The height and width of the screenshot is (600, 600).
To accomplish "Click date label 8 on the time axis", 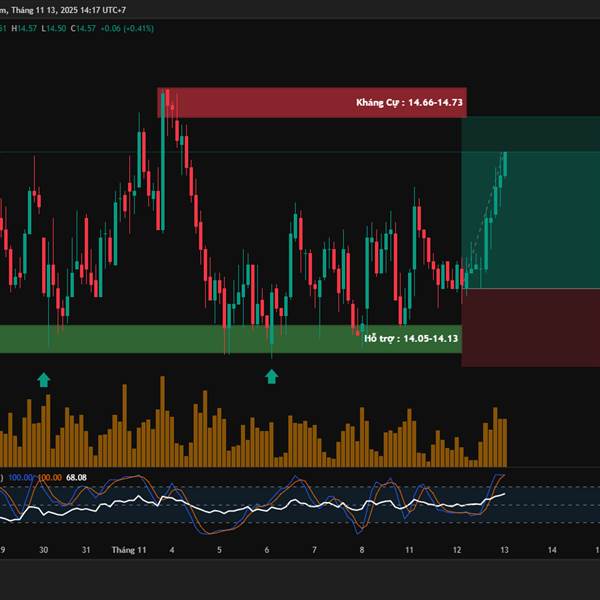I will 362,550.
